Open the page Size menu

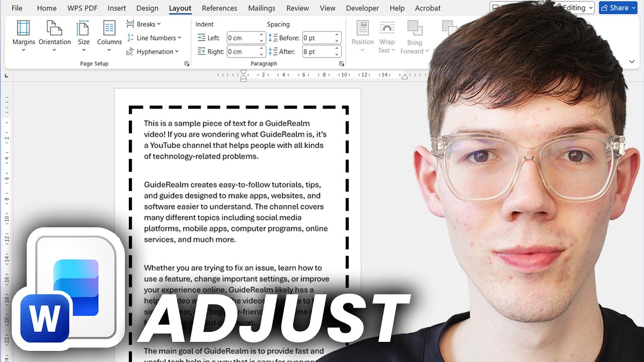pyautogui.click(x=84, y=36)
